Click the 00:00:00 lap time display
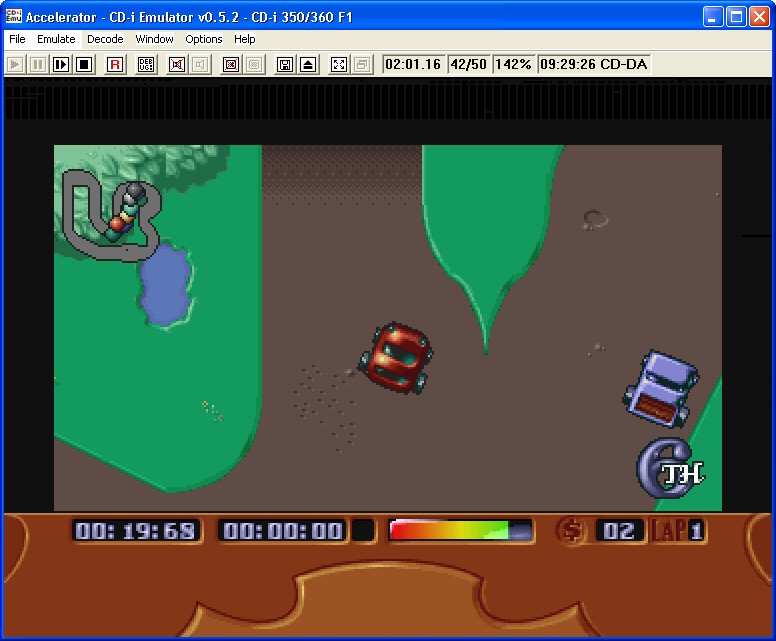The image size is (776, 641). pyautogui.click(x=283, y=531)
